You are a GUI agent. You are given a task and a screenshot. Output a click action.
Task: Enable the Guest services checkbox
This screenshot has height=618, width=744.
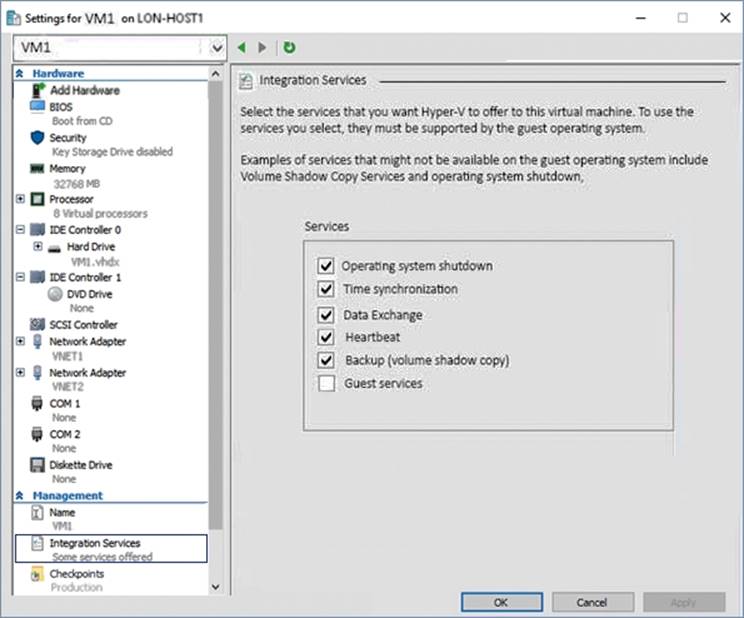click(x=325, y=383)
